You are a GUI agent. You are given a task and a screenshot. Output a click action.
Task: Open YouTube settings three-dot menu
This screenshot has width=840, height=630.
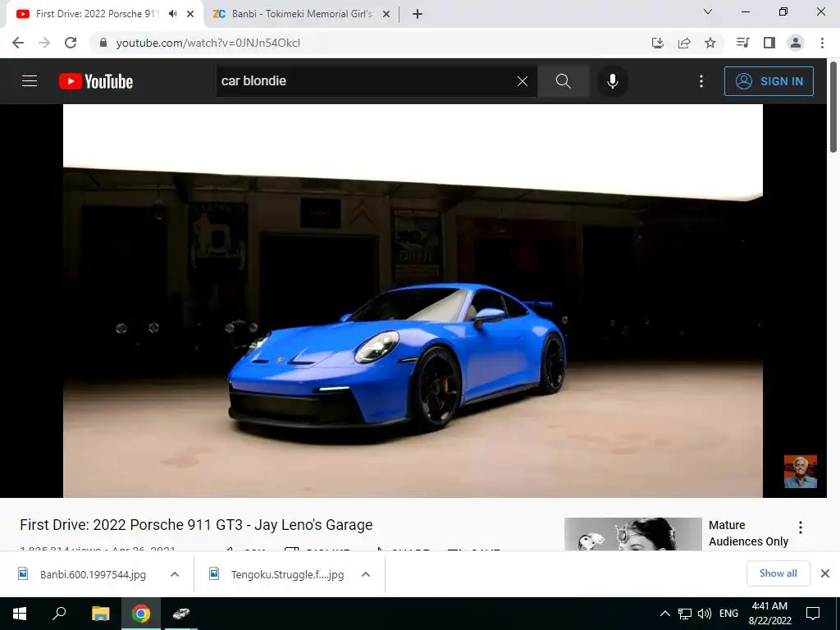(701, 81)
